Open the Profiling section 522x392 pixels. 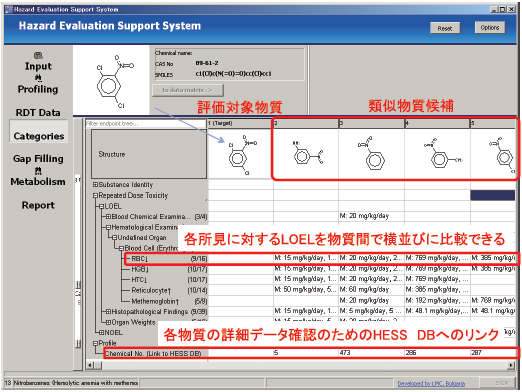tap(38, 89)
